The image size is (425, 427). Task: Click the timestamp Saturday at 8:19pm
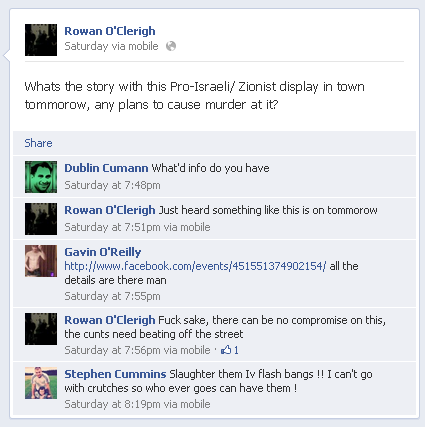[x=112, y=404]
